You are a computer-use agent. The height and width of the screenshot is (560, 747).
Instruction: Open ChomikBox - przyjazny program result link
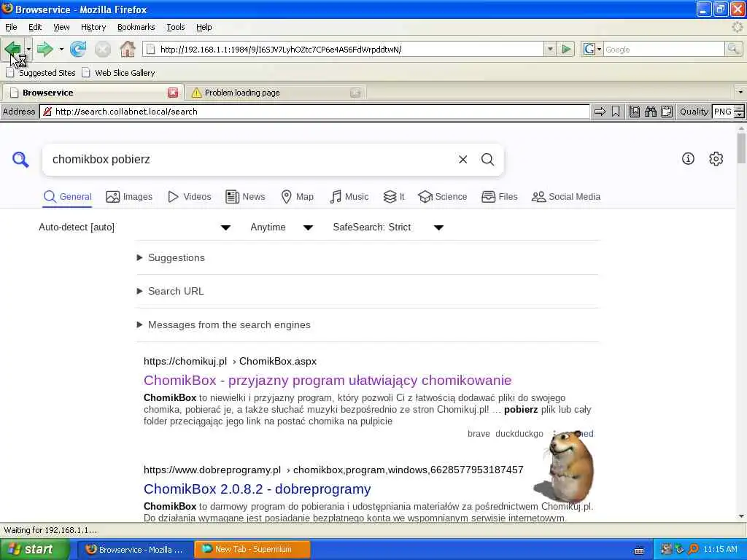pyautogui.click(x=328, y=380)
